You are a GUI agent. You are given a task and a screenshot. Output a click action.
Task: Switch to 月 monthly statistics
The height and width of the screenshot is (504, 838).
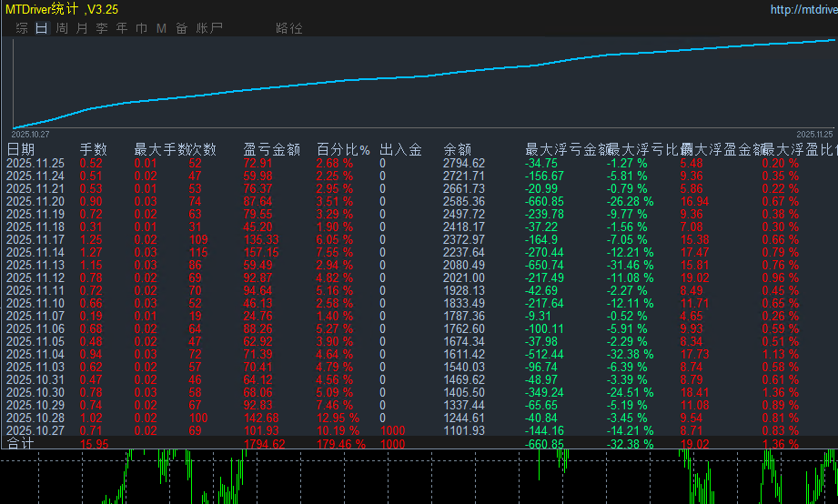(82, 28)
